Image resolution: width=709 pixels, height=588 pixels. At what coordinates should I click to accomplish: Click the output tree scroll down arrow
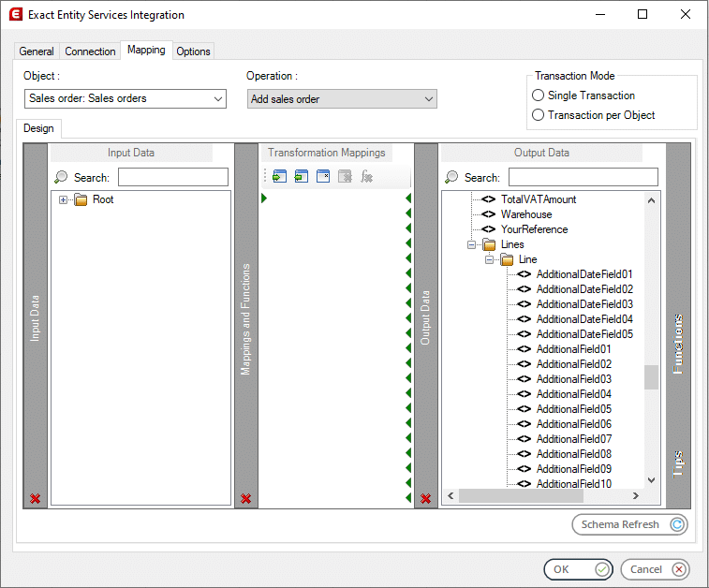[x=651, y=480]
